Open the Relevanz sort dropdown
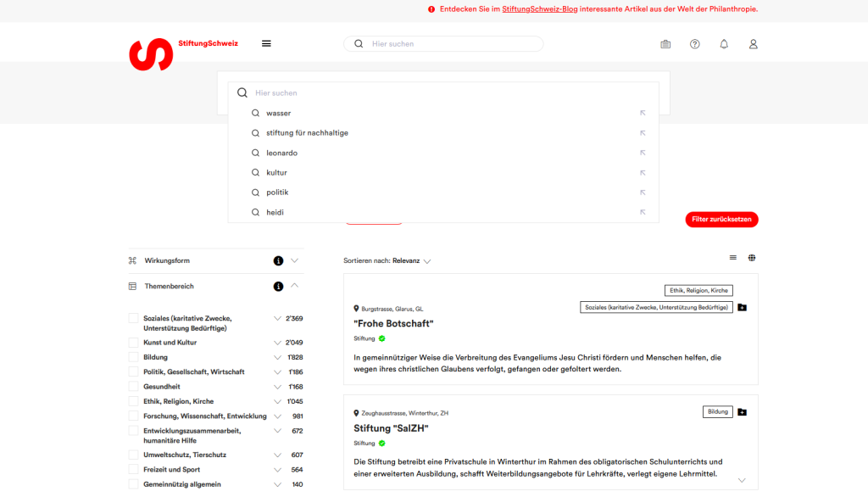This screenshot has height=497, width=868. [x=411, y=261]
